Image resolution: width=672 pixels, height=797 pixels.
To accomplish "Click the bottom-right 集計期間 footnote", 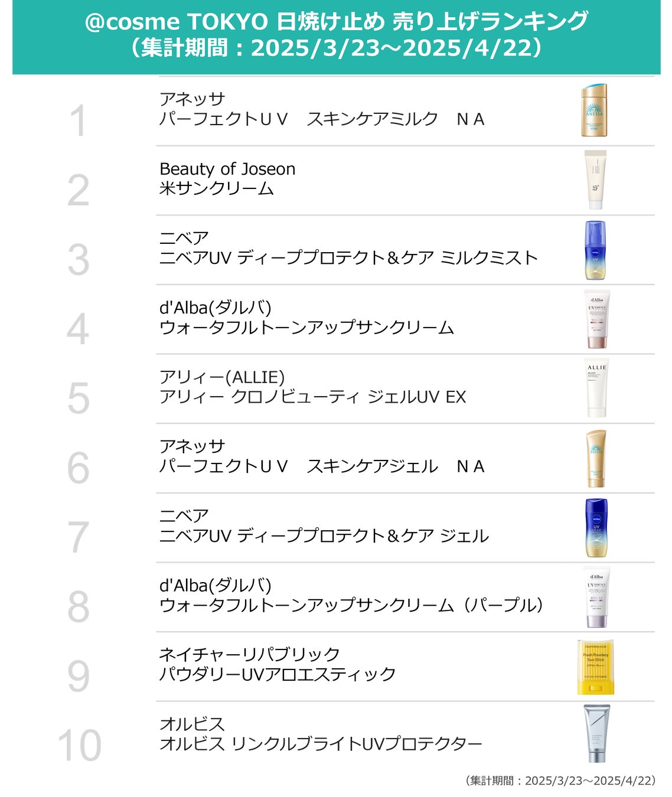I will click(x=561, y=780).
